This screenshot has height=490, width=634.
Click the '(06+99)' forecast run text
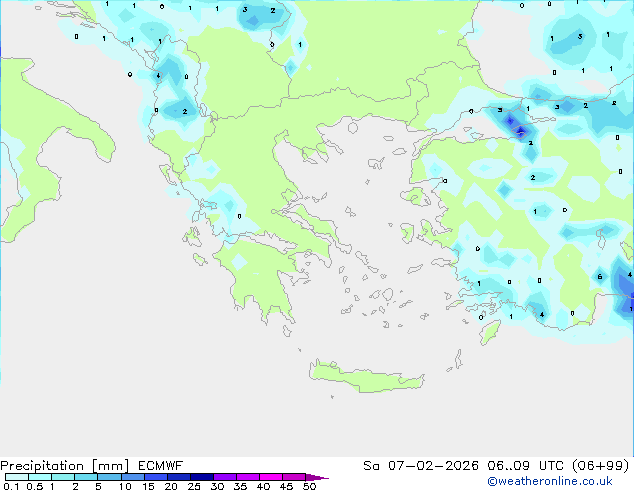click(601, 466)
